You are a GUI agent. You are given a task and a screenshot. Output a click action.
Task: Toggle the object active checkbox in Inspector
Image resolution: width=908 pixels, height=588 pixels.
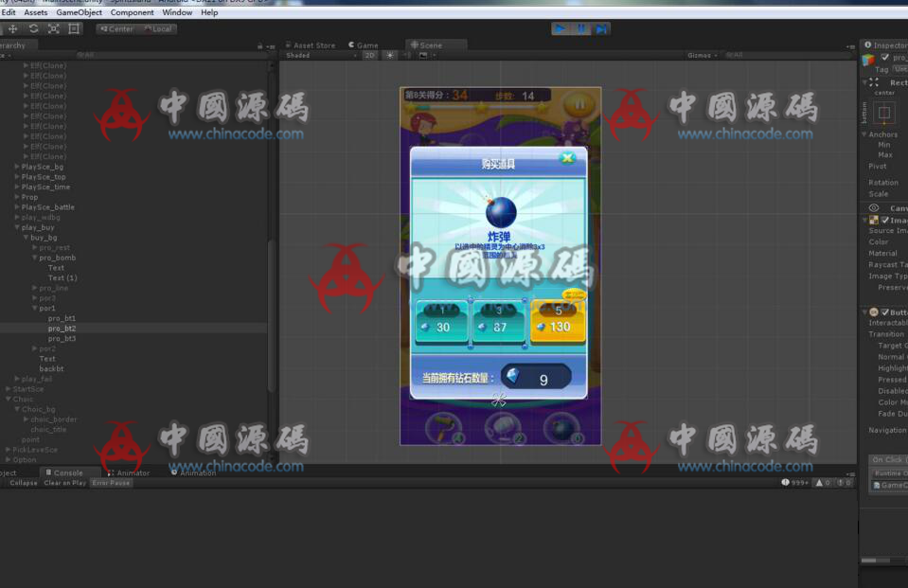tap(885, 58)
